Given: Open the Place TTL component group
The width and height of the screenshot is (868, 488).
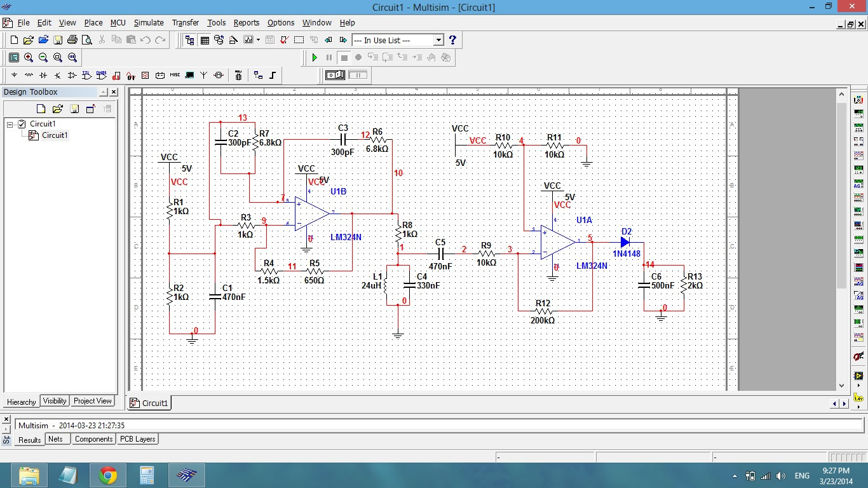Looking at the screenshot, I should click(87, 75).
